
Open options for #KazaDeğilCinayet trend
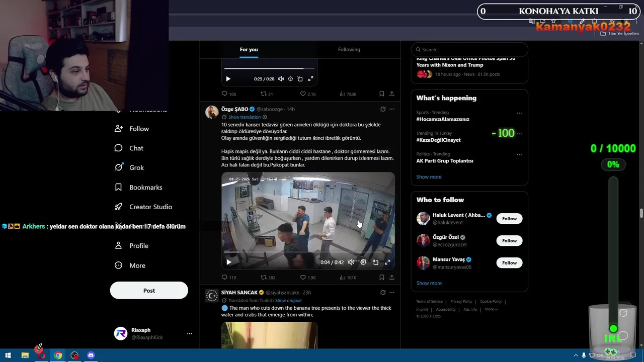[x=519, y=134]
